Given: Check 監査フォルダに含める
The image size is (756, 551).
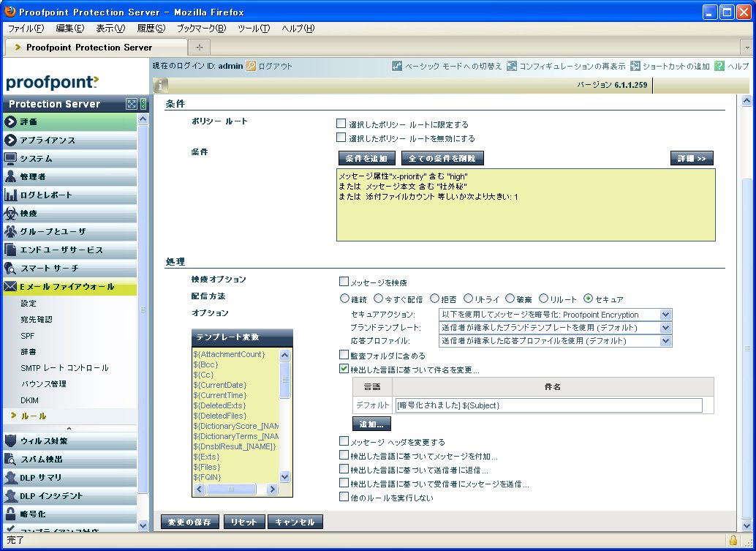Looking at the screenshot, I should coord(344,355).
